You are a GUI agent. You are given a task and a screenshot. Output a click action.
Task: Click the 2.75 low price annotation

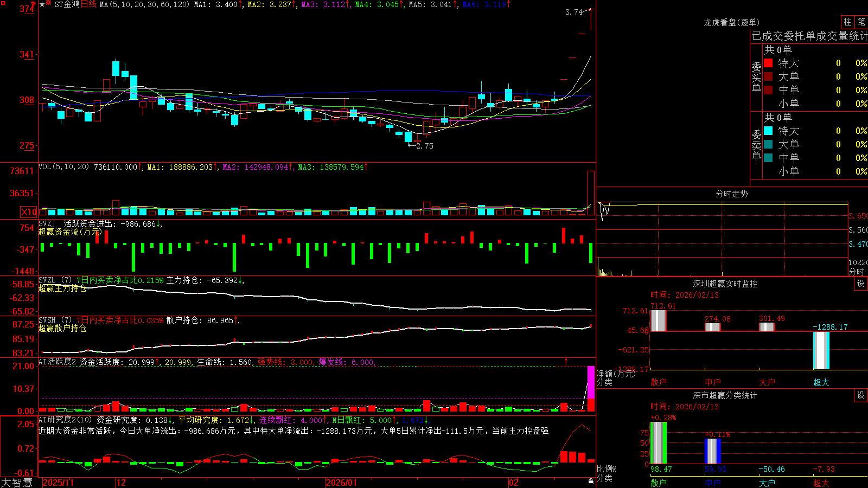[x=424, y=146]
